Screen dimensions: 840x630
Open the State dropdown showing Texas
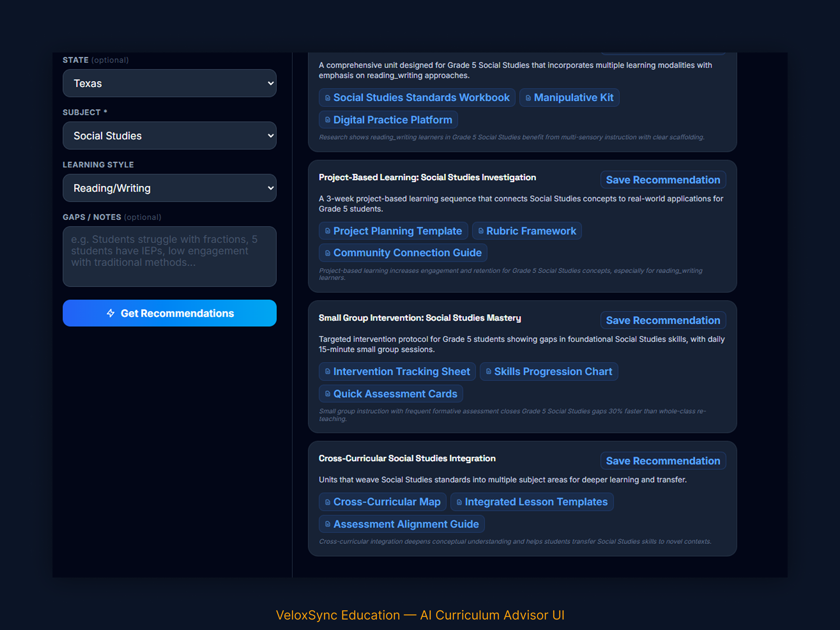(x=169, y=83)
